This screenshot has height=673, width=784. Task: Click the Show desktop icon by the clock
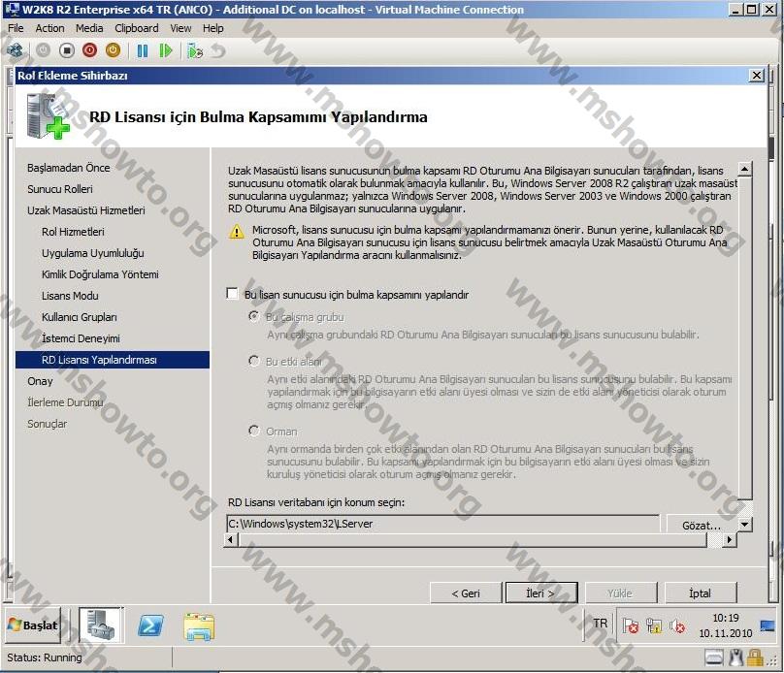(x=767, y=625)
